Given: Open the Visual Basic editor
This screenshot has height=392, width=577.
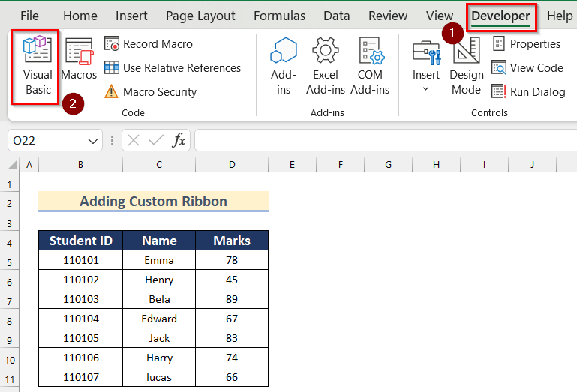Looking at the screenshot, I should (x=38, y=66).
